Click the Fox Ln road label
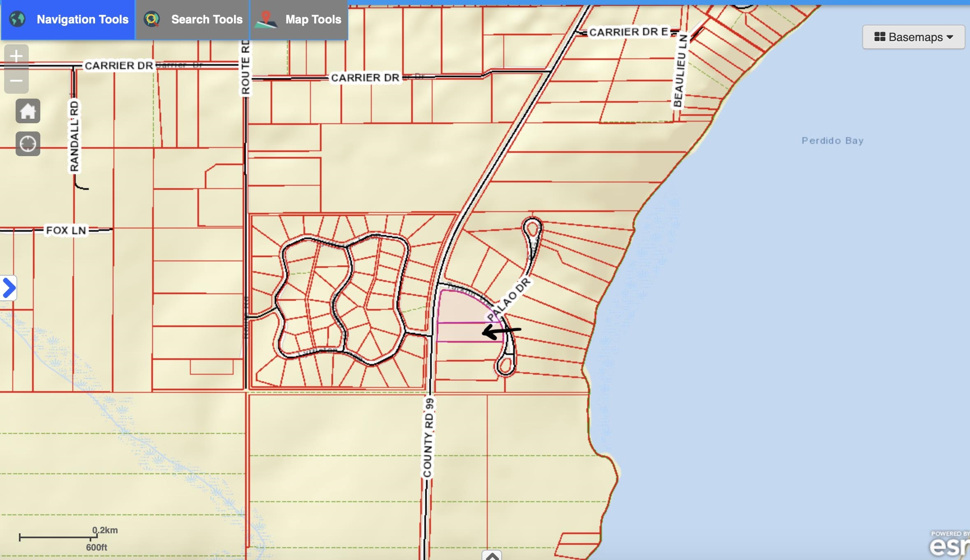The image size is (970, 560). pos(66,230)
